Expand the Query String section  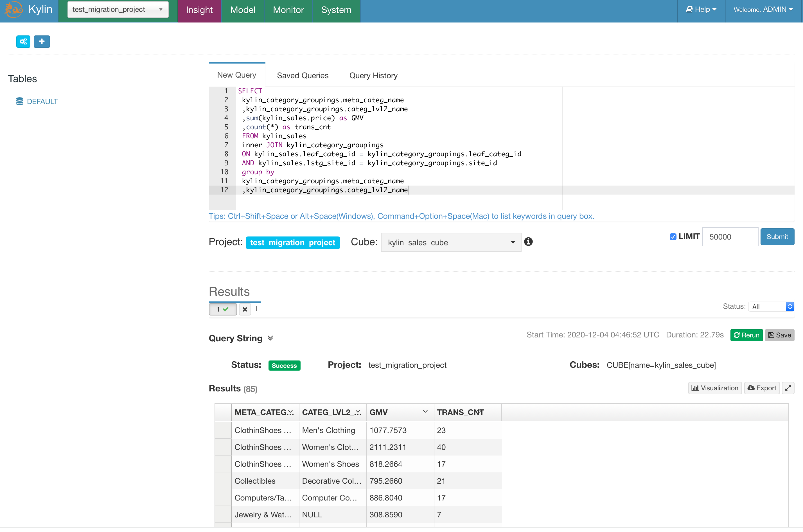[x=270, y=338]
